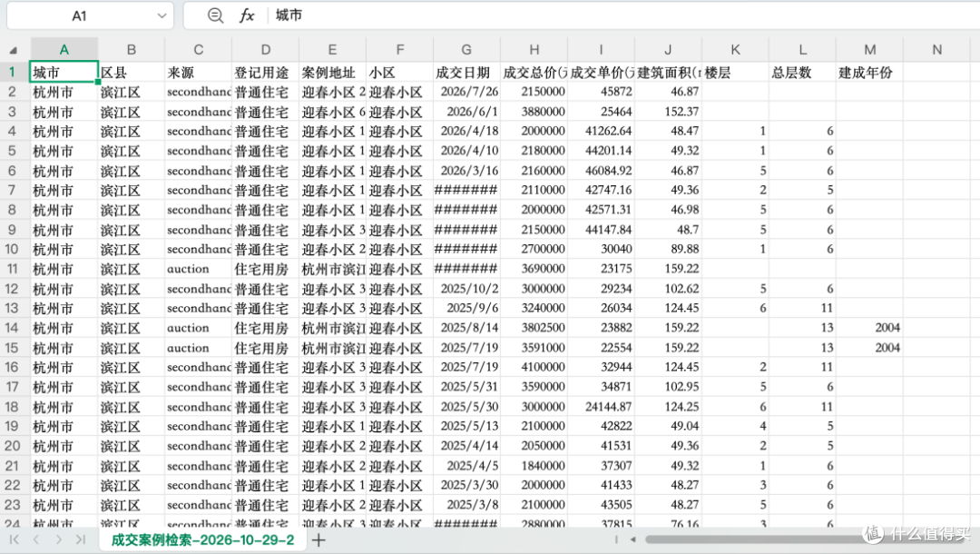This screenshot has width=980, height=554.
Task: Click the 总层数 header cell
Action: tap(802, 72)
